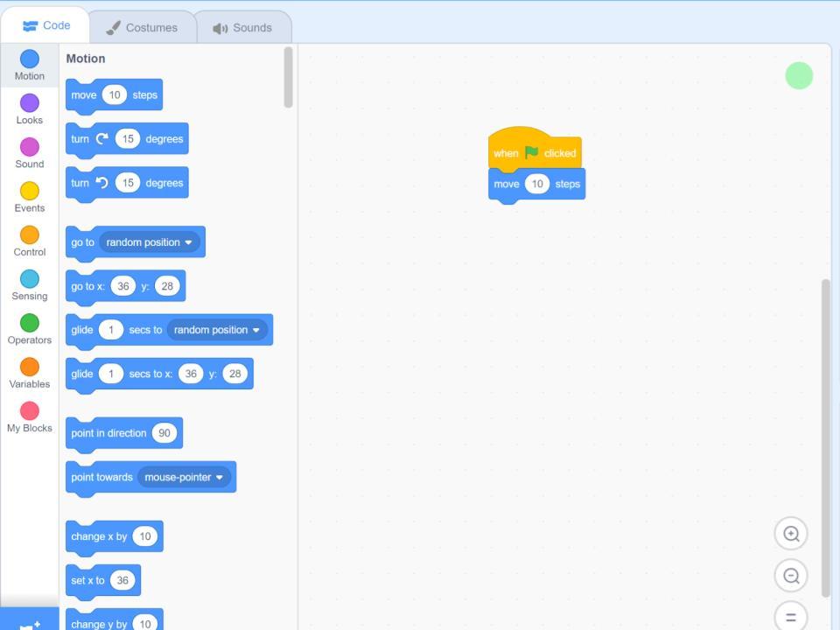
Task: Switch to the Sounds tab
Action: (x=242, y=28)
